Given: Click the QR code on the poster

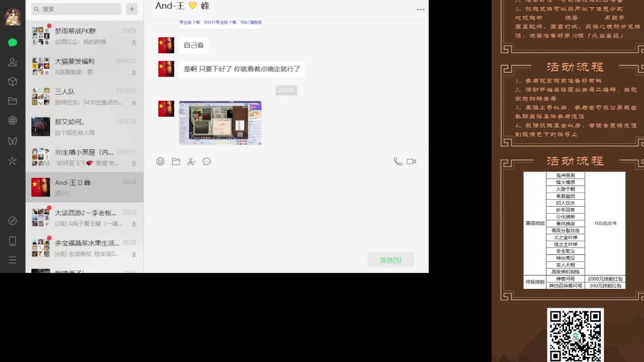Looking at the screenshot, I should click(575, 335).
